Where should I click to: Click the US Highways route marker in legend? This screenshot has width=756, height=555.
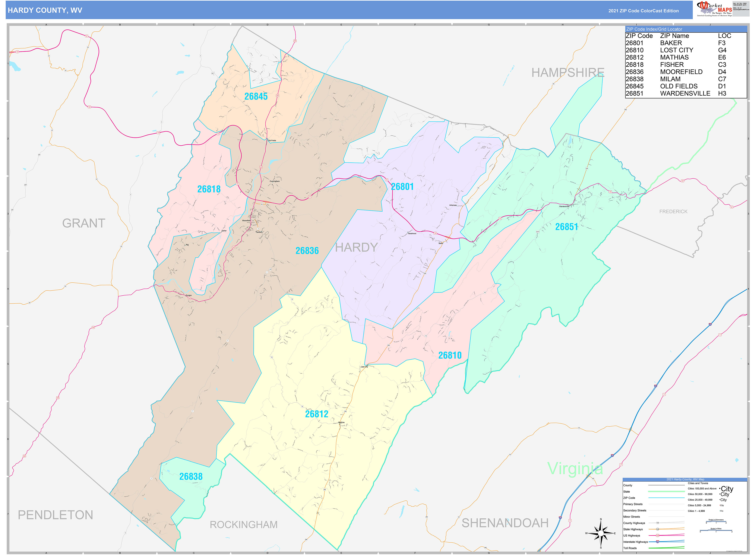coord(658,535)
